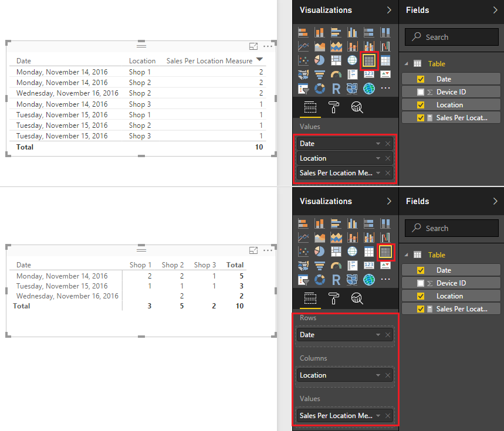The image size is (504, 431).
Task: Uncheck Sales Per Locat.. in lower Fields pane
Action: [x=421, y=309]
